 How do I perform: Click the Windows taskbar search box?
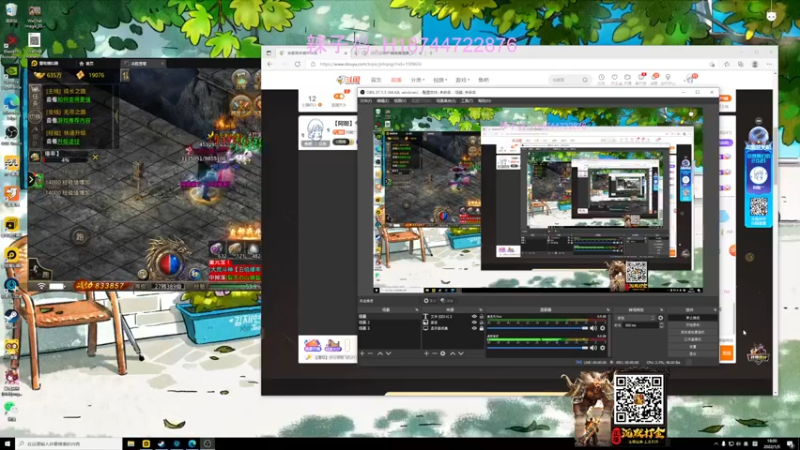(69, 444)
